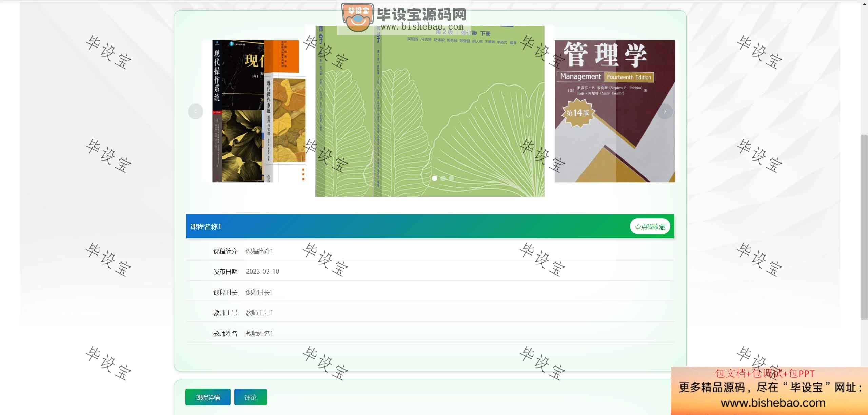Click the 点我收藏 favorite button

(650, 226)
